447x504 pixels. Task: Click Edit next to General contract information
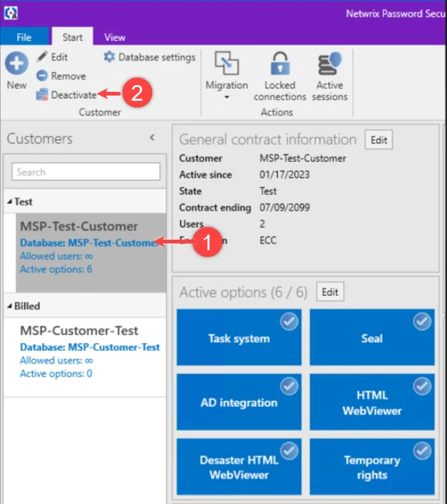coord(378,140)
